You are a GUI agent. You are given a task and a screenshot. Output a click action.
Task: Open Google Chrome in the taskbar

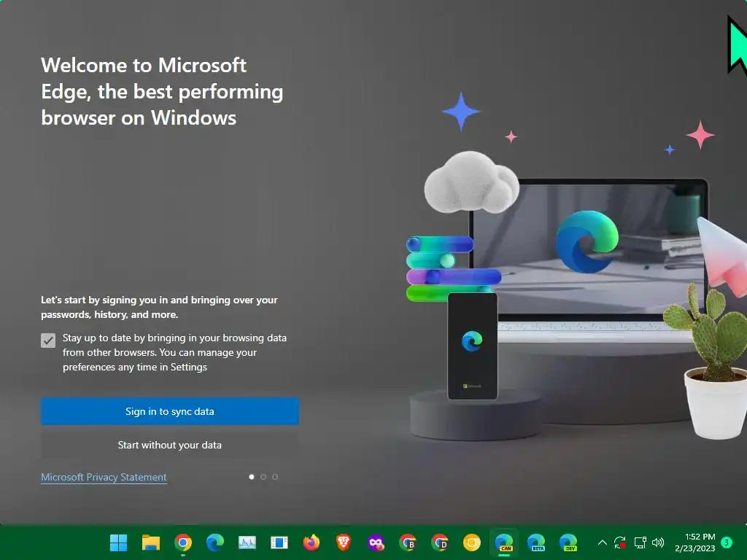tap(183, 542)
